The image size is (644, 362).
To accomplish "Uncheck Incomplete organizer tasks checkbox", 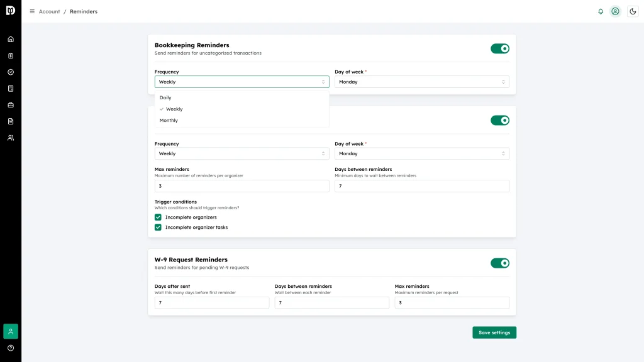I will coord(158,227).
